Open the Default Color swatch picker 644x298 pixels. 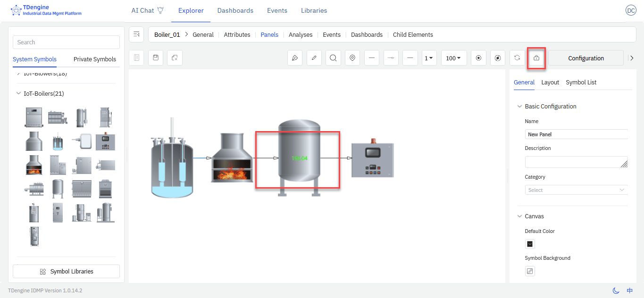[530, 244]
